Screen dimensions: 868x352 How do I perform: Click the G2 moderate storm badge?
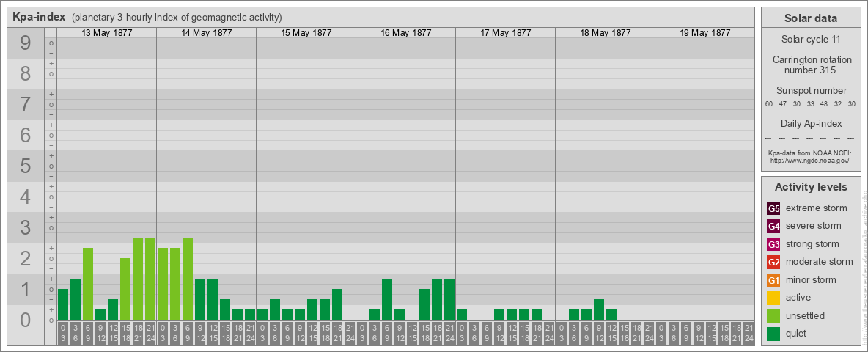click(773, 262)
